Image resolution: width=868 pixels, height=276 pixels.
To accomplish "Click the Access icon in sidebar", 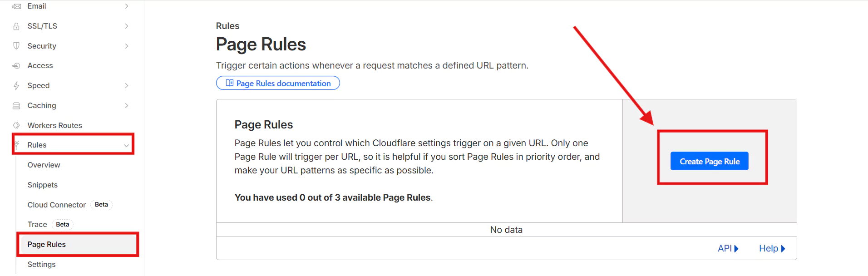I will 16,66.
